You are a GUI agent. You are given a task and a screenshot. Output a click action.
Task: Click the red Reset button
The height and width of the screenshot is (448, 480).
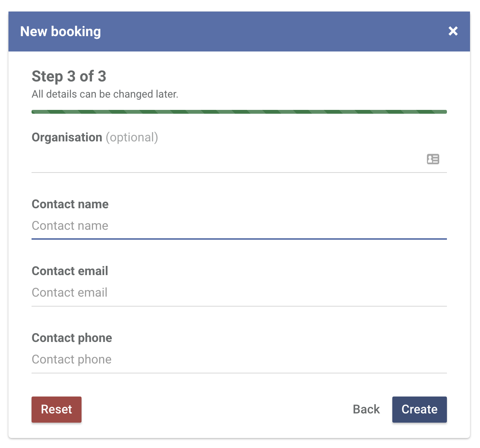point(57,410)
